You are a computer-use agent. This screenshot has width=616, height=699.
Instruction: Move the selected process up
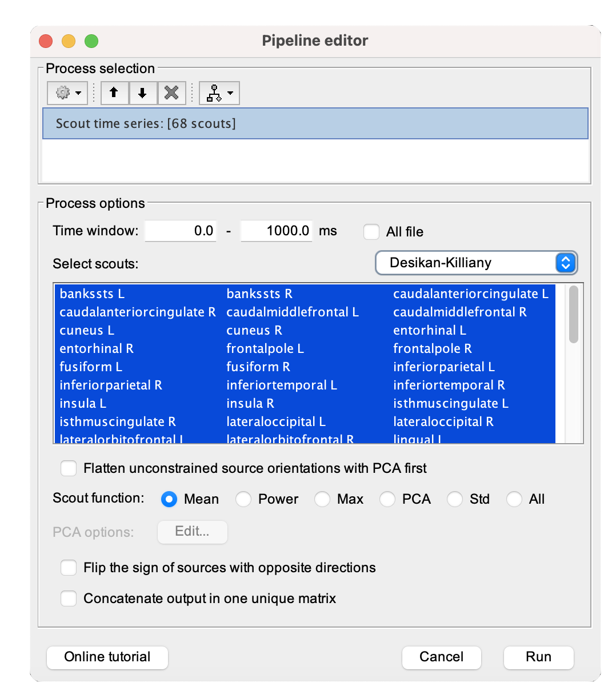click(114, 93)
